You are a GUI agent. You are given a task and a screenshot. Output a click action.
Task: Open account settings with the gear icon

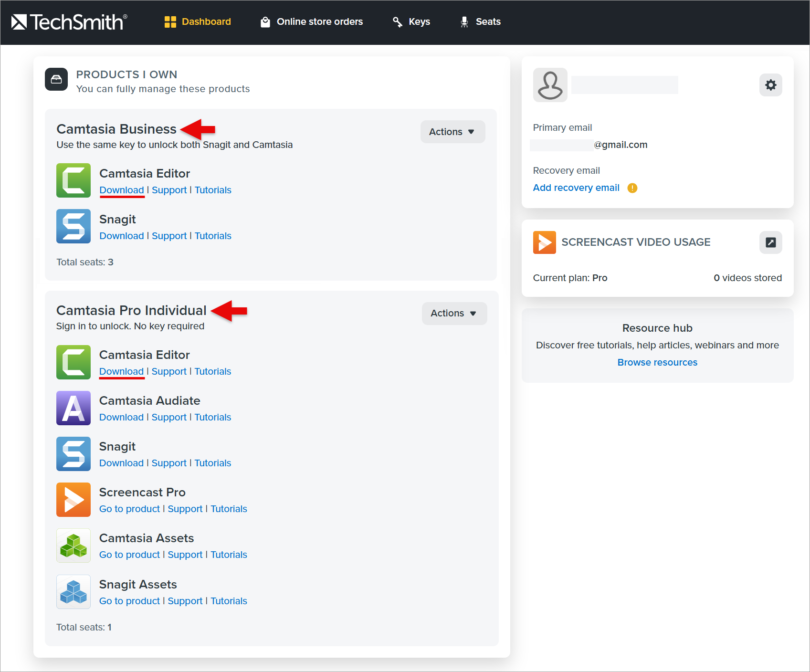point(771,85)
